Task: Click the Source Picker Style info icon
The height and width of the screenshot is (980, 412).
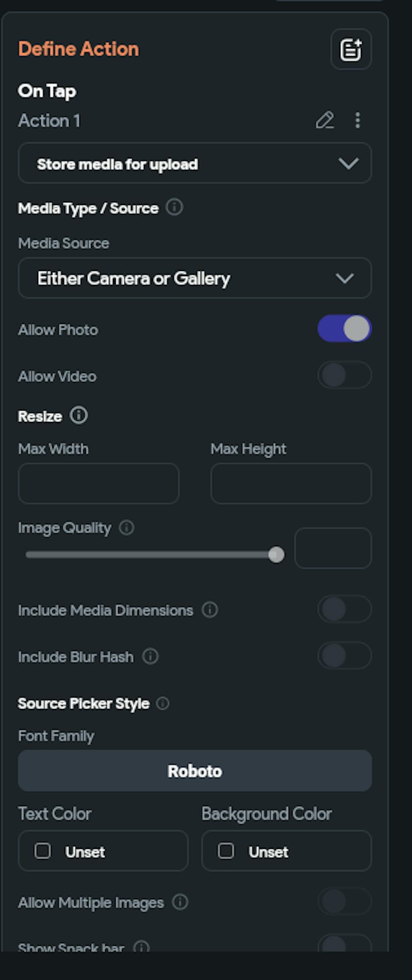Action: [x=163, y=703]
